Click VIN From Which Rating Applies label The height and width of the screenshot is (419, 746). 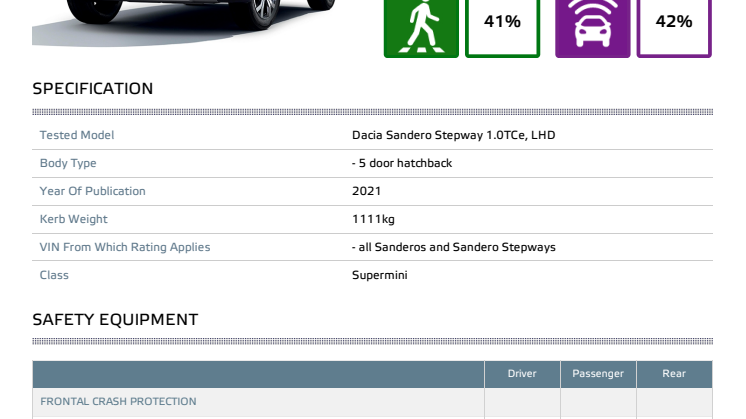coord(125,247)
